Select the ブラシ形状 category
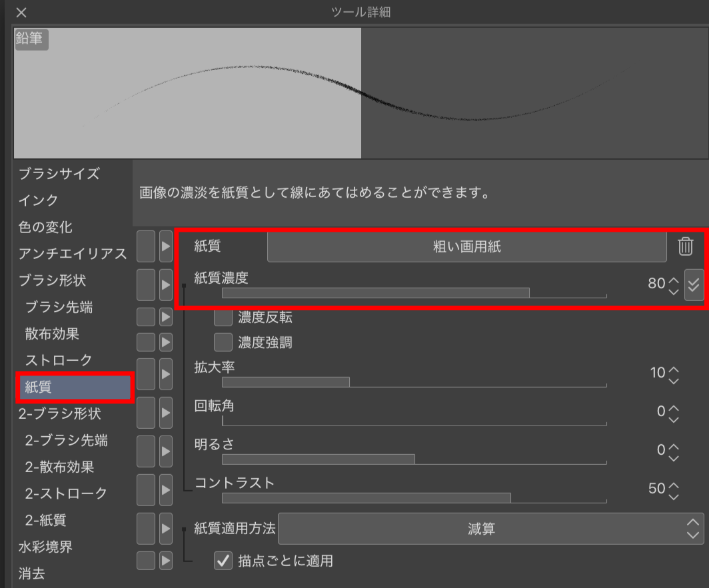 [x=52, y=280]
